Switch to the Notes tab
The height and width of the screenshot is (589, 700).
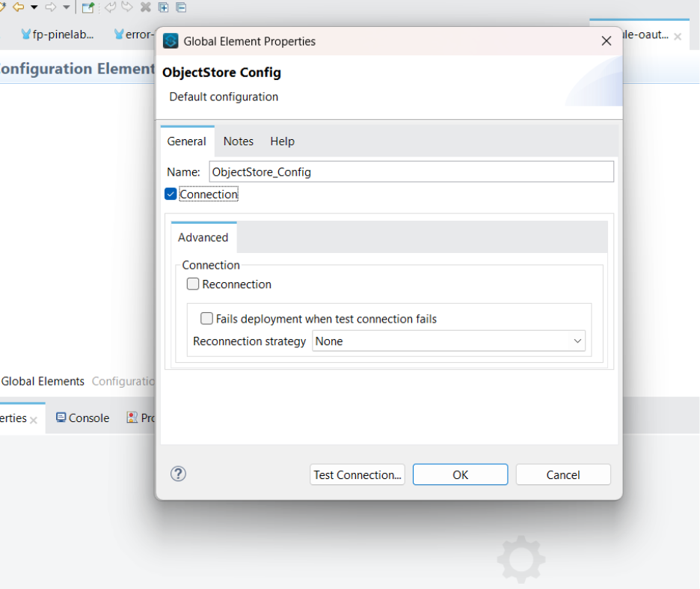pyautogui.click(x=238, y=141)
